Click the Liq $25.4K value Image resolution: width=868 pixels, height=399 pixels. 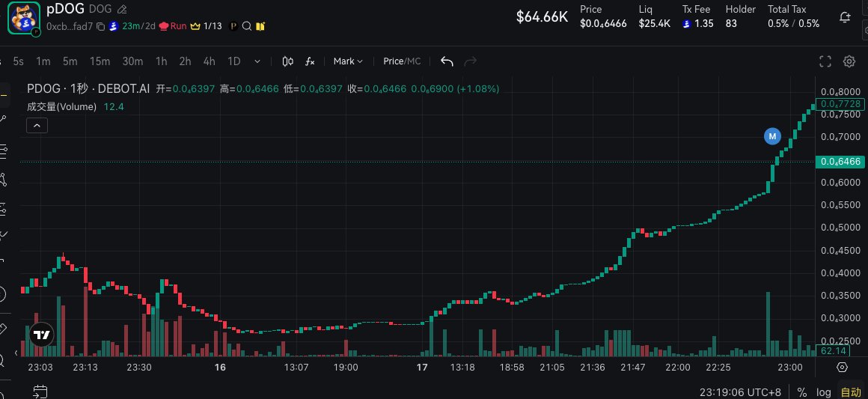click(x=654, y=24)
